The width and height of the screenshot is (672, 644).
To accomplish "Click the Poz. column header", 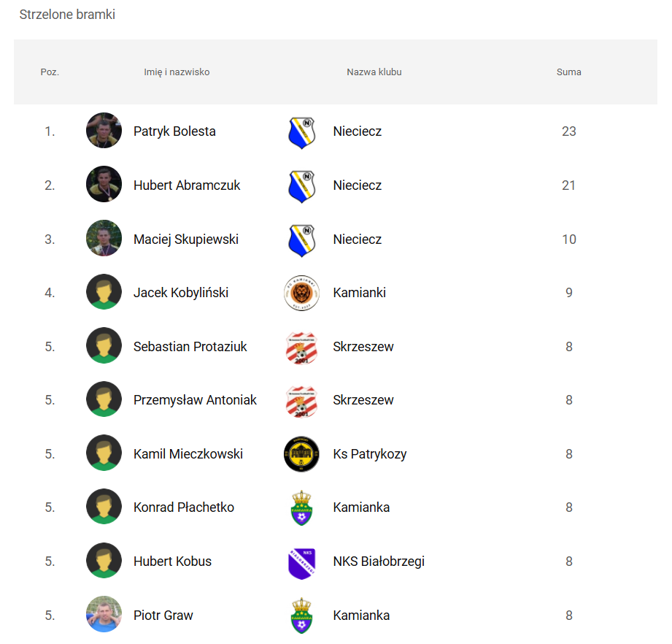I will click(x=50, y=72).
